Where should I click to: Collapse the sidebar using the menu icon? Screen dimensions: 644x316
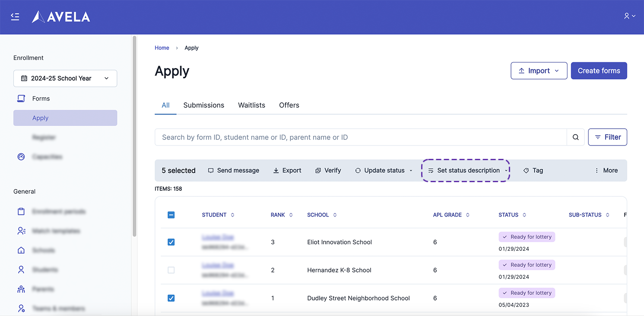coord(15,17)
